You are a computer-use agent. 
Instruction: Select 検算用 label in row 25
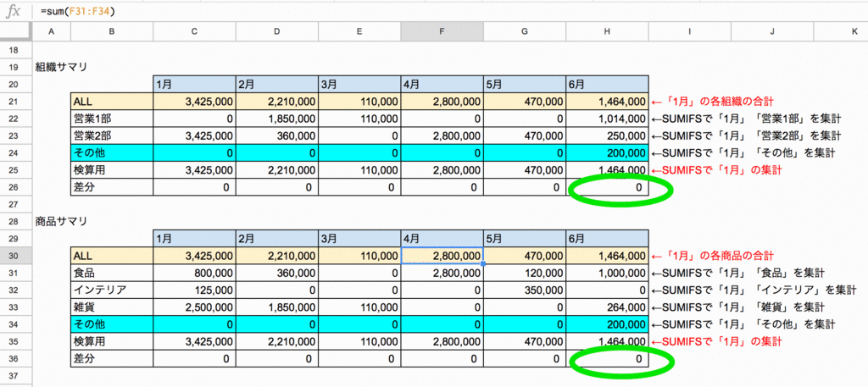point(112,170)
